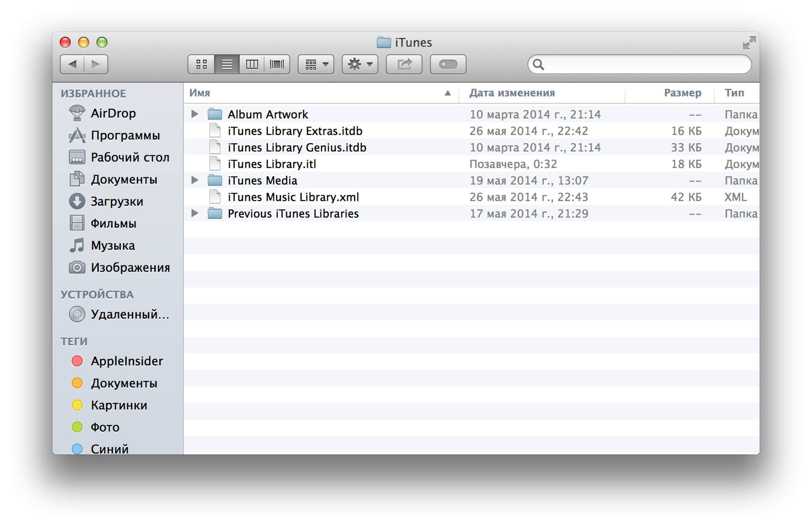Expand the Previous iTunes Libraries folder
812x527 pixels.
click(195, 213)
